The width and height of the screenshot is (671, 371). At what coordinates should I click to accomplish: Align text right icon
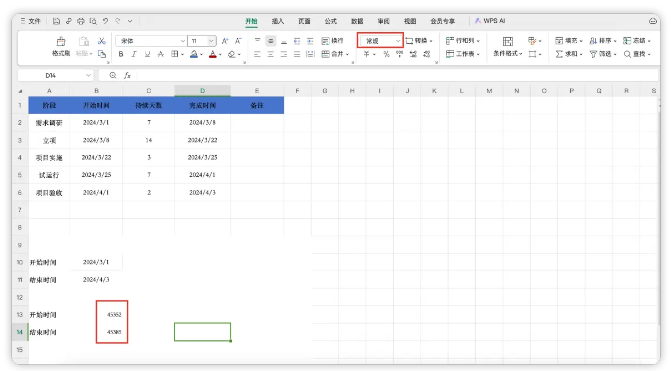tap(284, 54)
